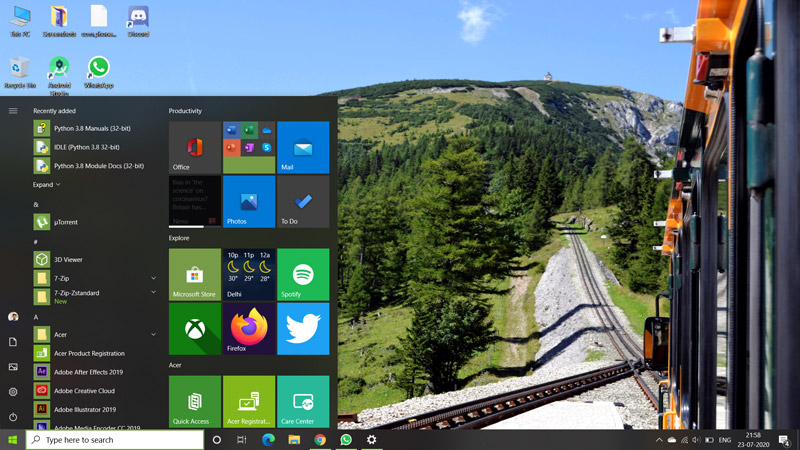Open clock showing 21:58

click(x=753, y=440)
